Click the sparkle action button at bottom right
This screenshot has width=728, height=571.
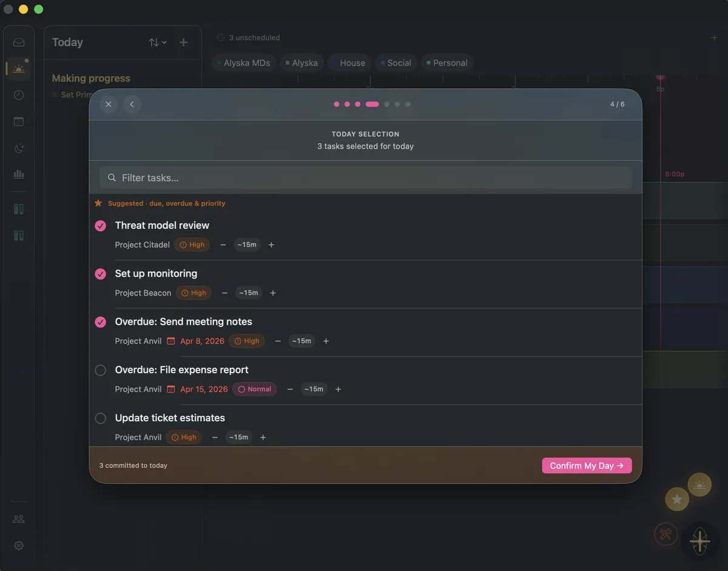point(700,542)
